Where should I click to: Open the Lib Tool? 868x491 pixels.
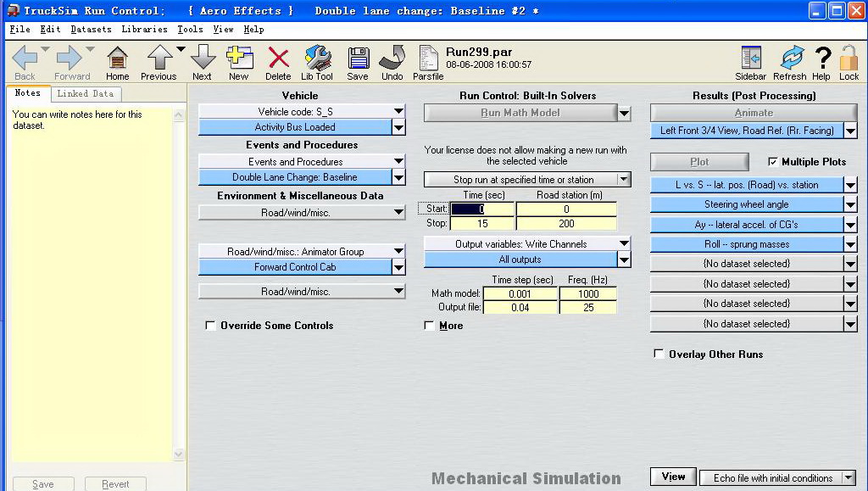pos(318,58)
